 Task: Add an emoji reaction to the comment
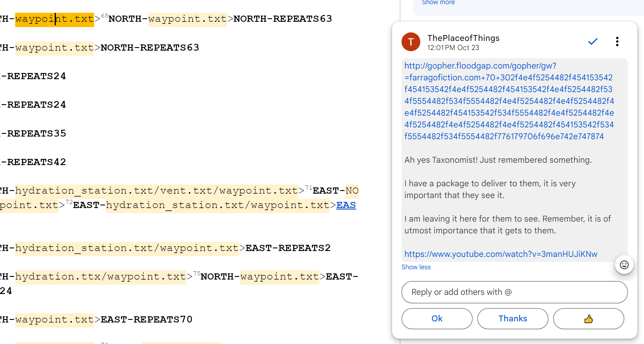(x=624, y=265)
